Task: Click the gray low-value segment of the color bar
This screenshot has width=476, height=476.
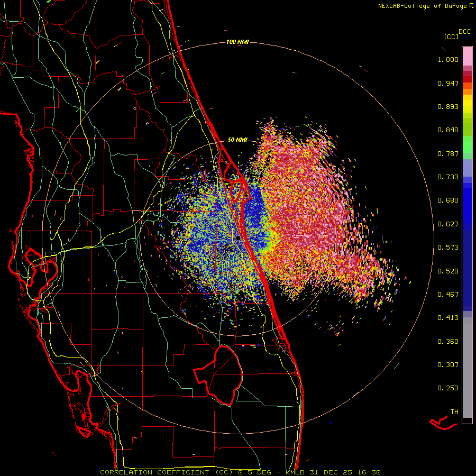Action: pyautogui.click(x=467, y=368)
